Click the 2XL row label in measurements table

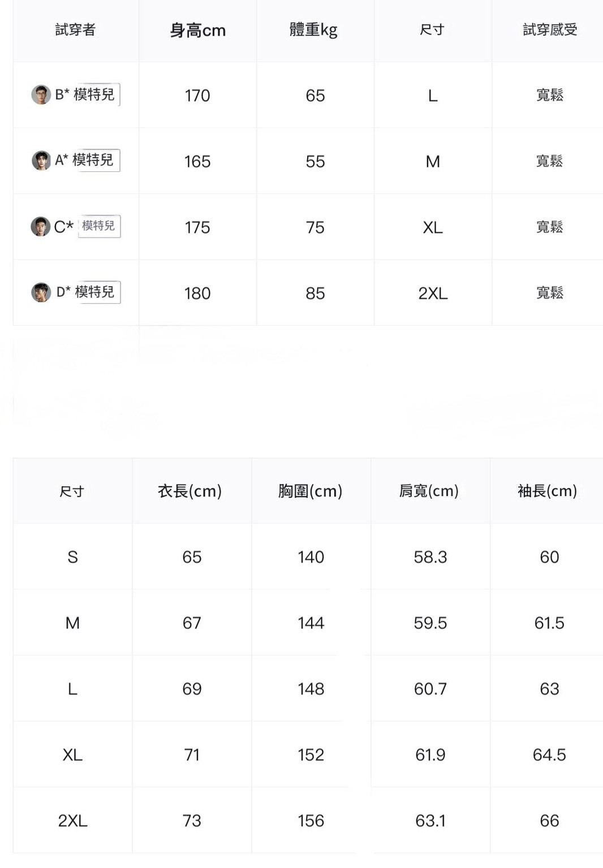tap(72, 821)
